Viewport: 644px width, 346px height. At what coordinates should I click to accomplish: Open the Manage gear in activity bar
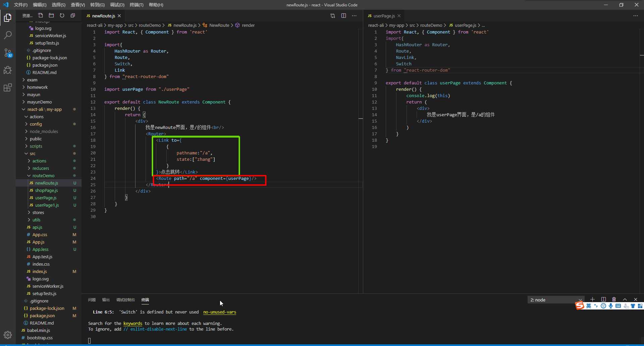tap(8, 335)
